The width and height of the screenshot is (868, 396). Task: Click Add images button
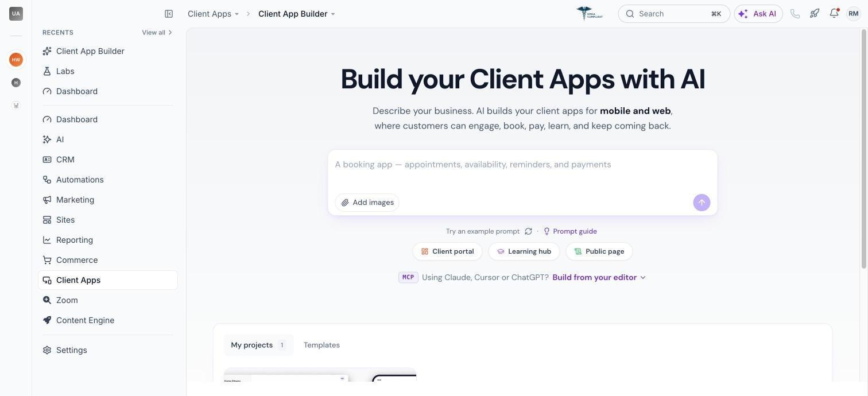(x=367, y=203)
